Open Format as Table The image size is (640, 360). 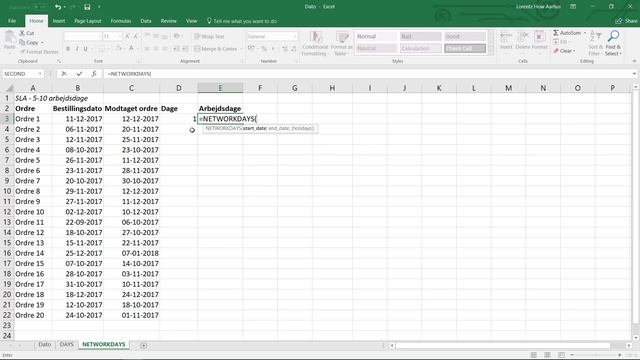coord(341,44)
